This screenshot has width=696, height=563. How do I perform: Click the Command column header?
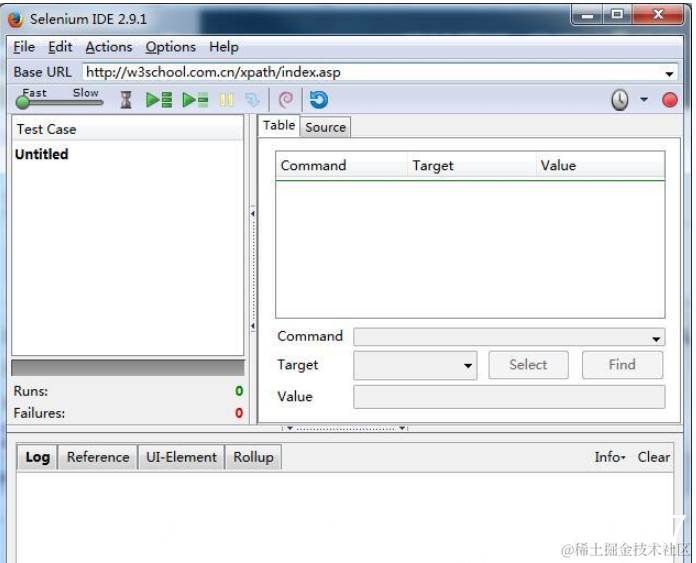(x=341, y=166)
